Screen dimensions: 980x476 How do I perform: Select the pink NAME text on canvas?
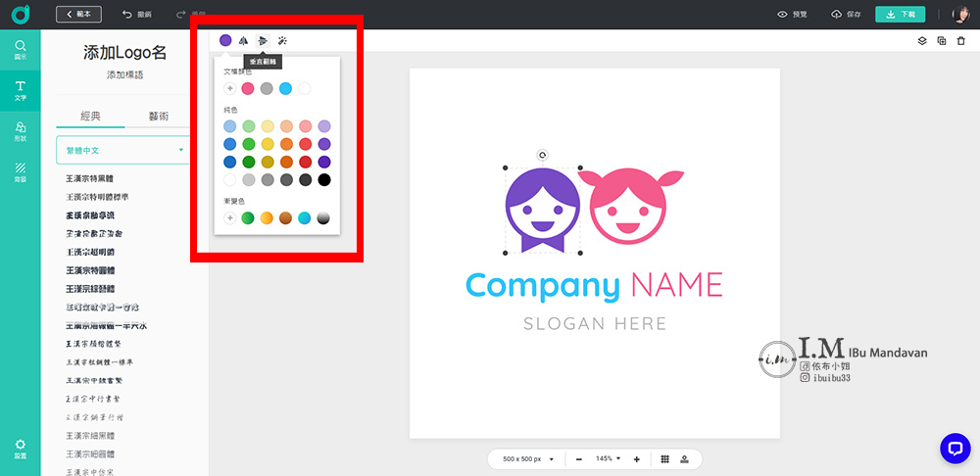tap(677, 285)
